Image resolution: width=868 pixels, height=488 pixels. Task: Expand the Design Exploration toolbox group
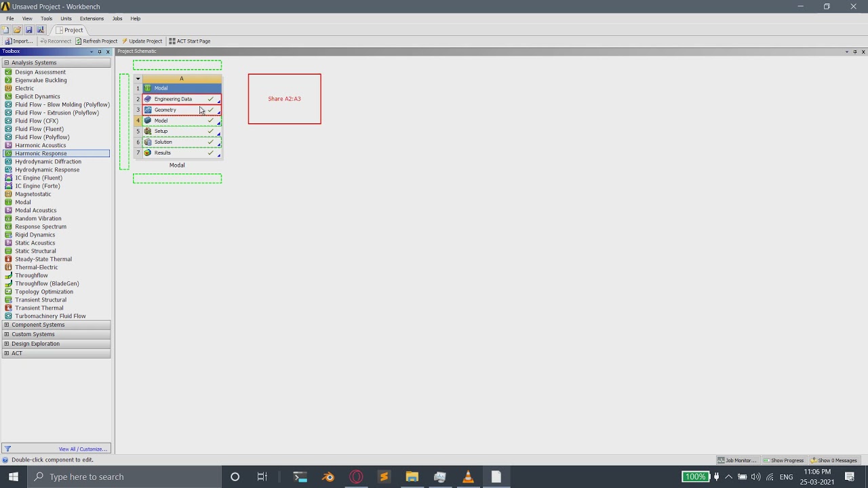(6, 344)
